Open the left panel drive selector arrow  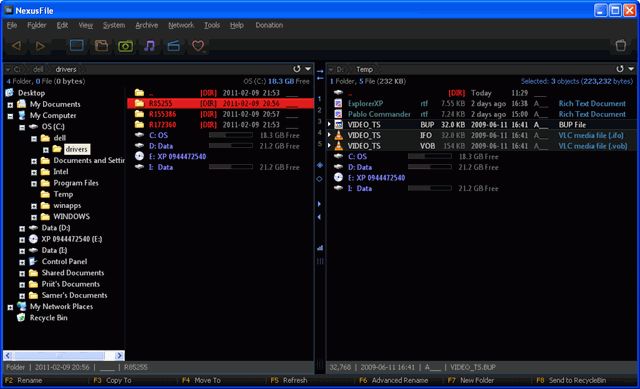8,70
